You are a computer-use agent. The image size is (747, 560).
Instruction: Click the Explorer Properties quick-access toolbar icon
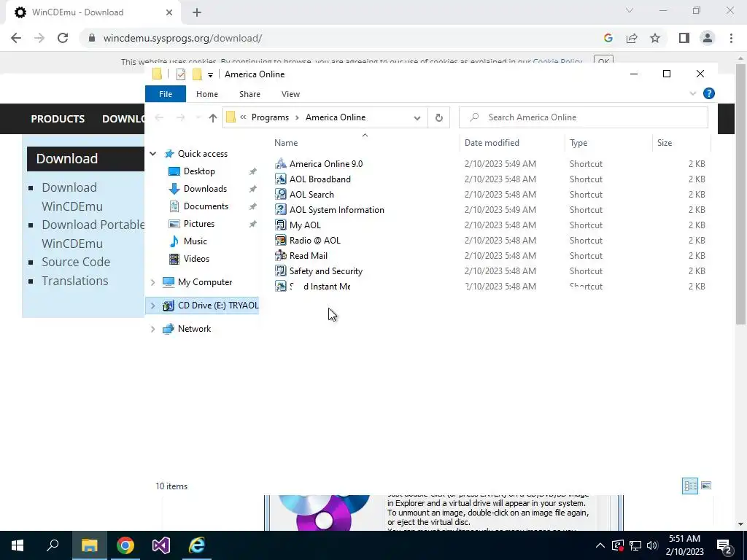click(x=181, y=74)
